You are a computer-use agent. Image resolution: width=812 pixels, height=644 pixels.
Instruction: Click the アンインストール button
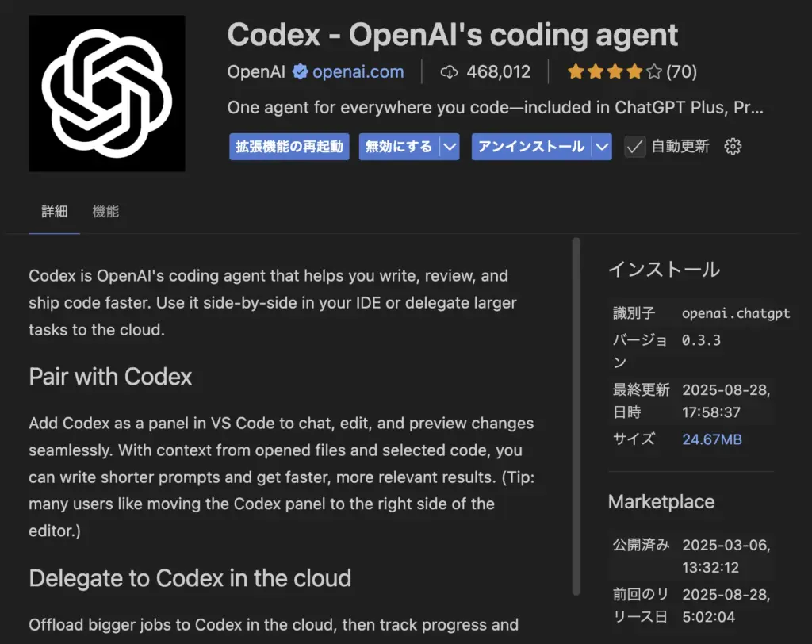click(531, 147)
